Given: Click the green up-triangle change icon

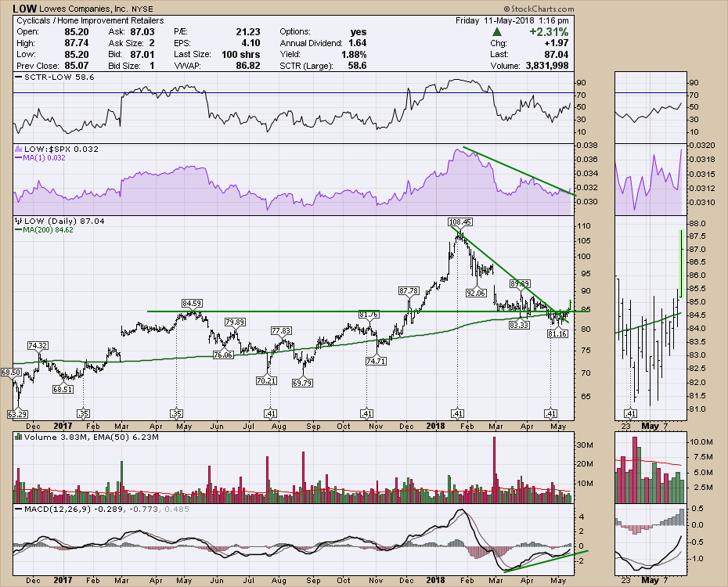Looking at the screenshot, I should click(497, 31).
